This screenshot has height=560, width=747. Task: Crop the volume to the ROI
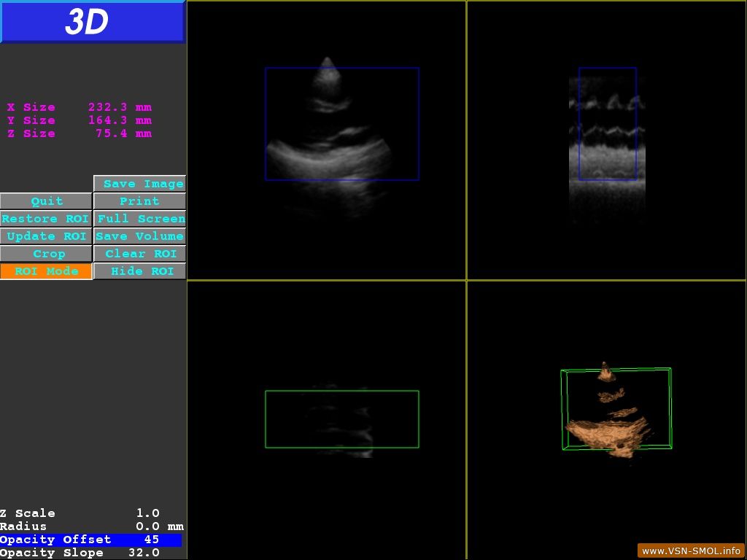[x=46, y=254]
